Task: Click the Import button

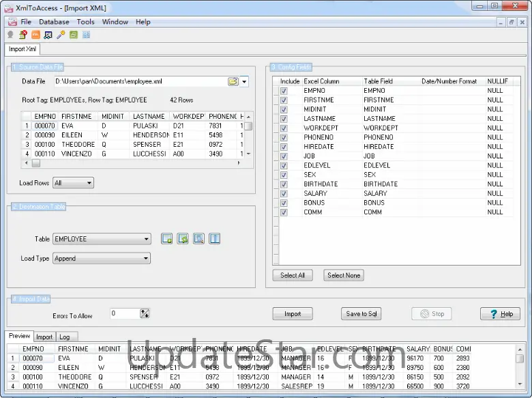Action: pyautogui.click(x=293, y=314)
